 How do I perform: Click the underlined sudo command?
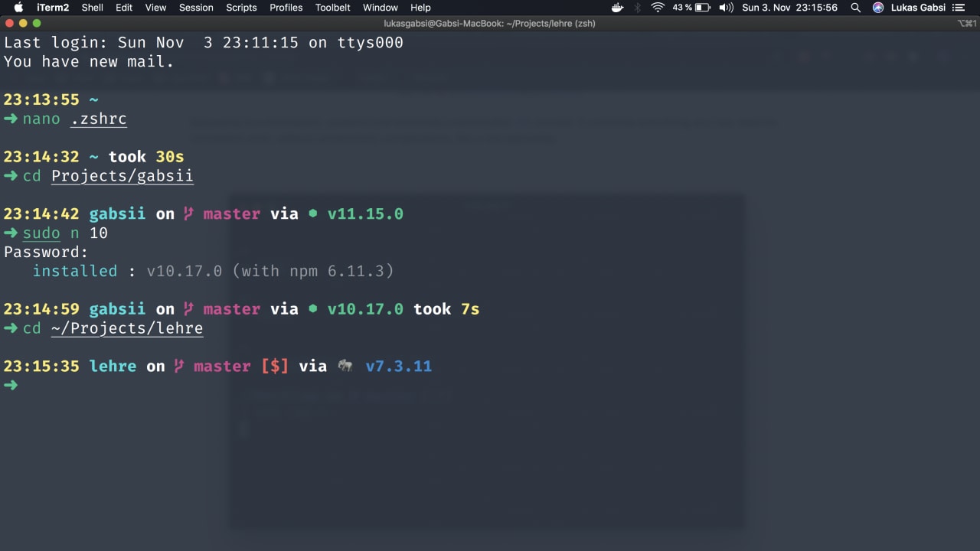click(x=41, y=233)
